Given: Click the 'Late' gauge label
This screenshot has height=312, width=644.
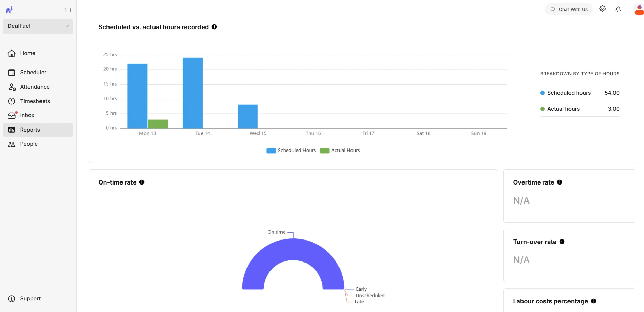Looking at the screenshot, I should tap(359, 302).
